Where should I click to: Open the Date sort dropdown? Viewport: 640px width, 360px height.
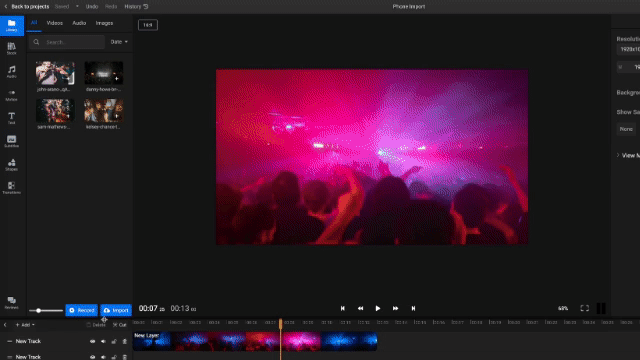[119, 42]
